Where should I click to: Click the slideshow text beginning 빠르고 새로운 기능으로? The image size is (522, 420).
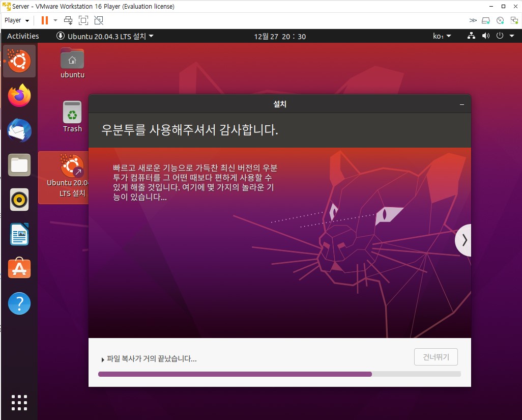(x=195, y=182)
